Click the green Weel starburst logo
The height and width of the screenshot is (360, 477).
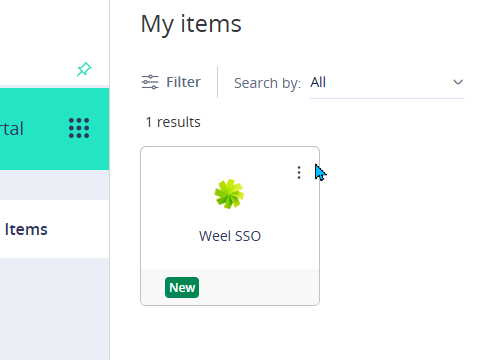pyautogui.click(x=229, y=194)
